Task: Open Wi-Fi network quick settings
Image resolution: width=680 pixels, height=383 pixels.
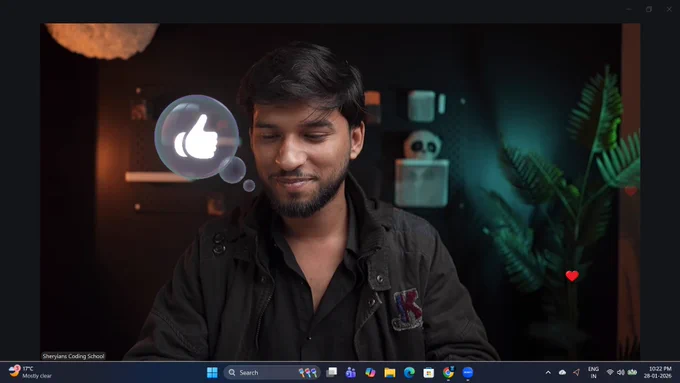Action: coord(610,373)
